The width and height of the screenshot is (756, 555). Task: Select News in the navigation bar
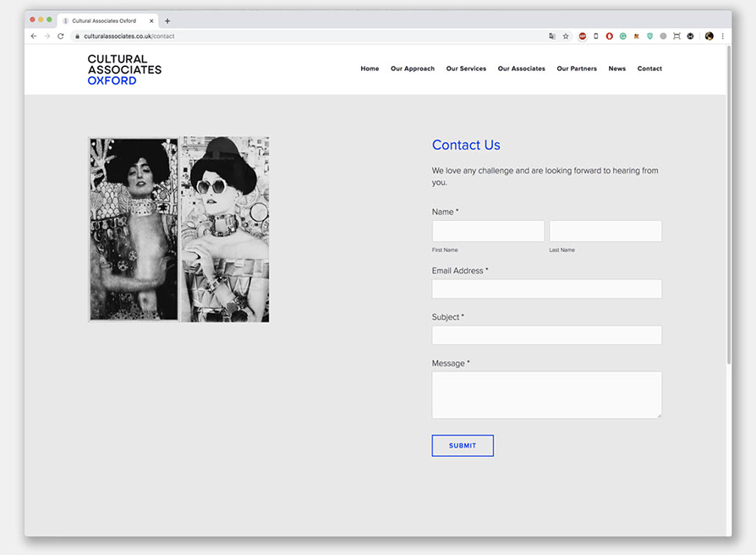coord(616,69)
